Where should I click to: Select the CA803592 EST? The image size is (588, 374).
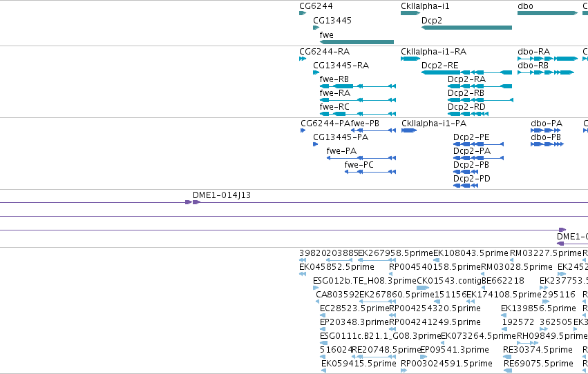pyautogui.click(x=318, y=302)
